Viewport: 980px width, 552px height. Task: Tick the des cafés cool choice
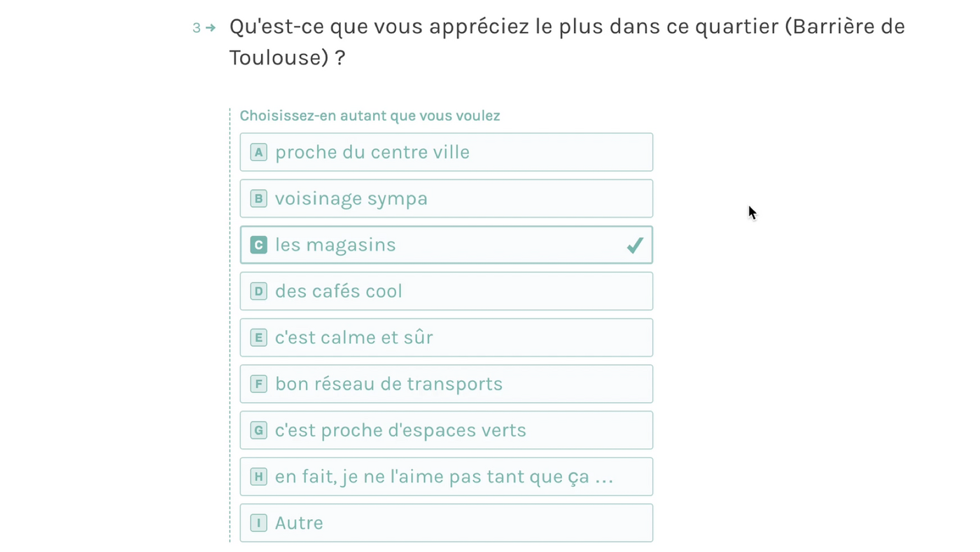447,291
